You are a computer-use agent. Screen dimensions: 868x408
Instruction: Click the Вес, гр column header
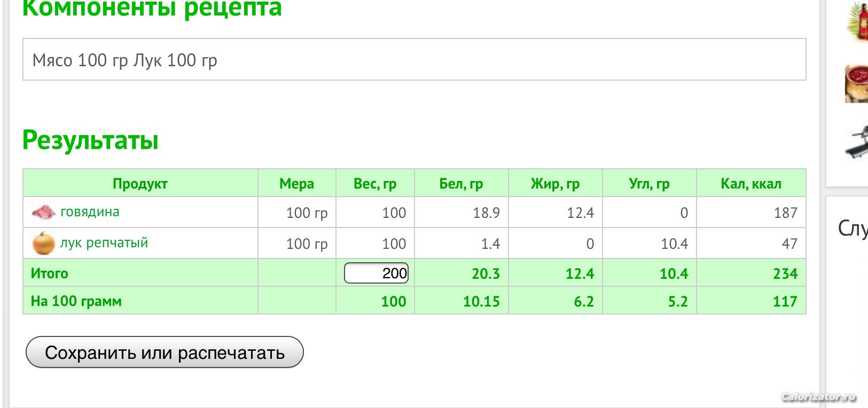point(375,184)
